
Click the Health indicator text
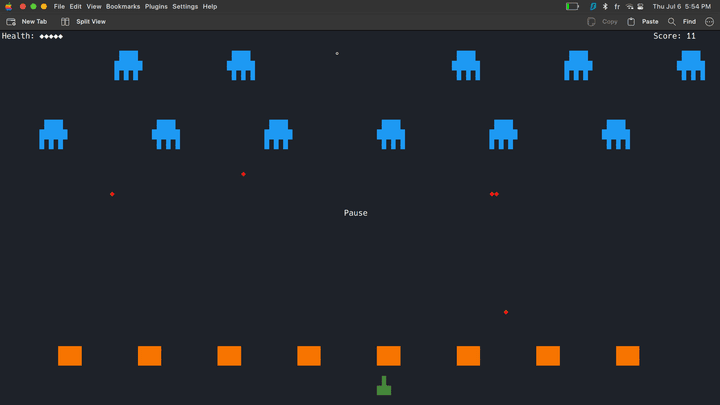32,36
